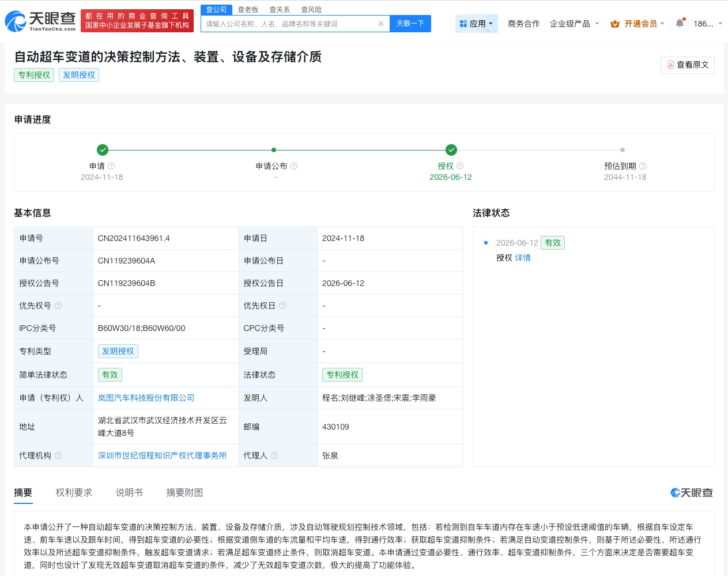Image resolution: width=728 pixels, height=576 pixels.
Task: Click the help icon beside 优先权日
Action: click(x=282, y=306)
